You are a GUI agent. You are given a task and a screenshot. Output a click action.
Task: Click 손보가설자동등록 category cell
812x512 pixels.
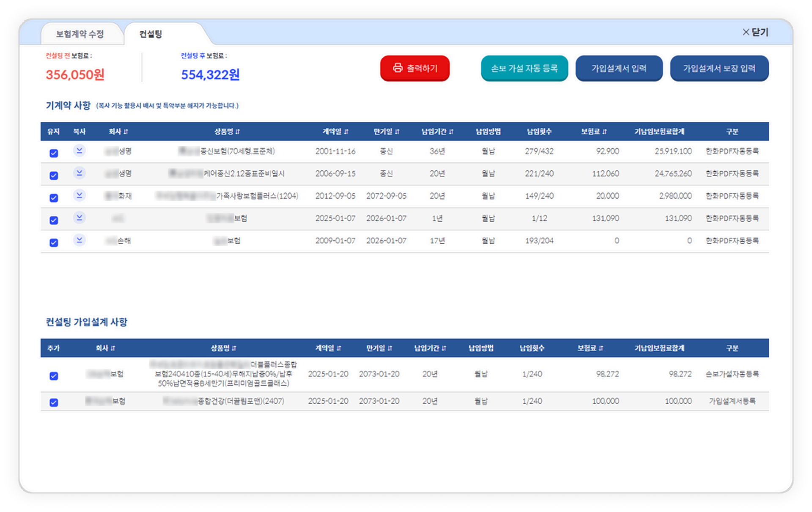[732, 374]
